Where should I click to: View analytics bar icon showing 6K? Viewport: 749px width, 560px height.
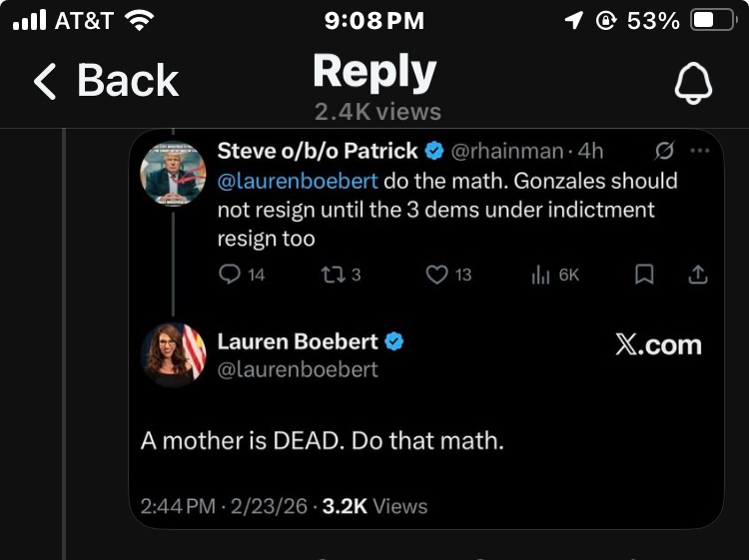point(540,275)
